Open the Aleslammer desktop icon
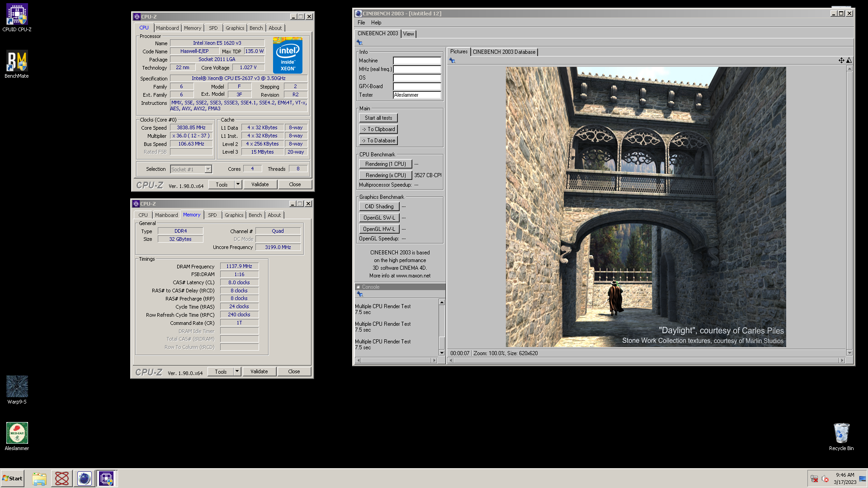 click(x=17, y=436)
